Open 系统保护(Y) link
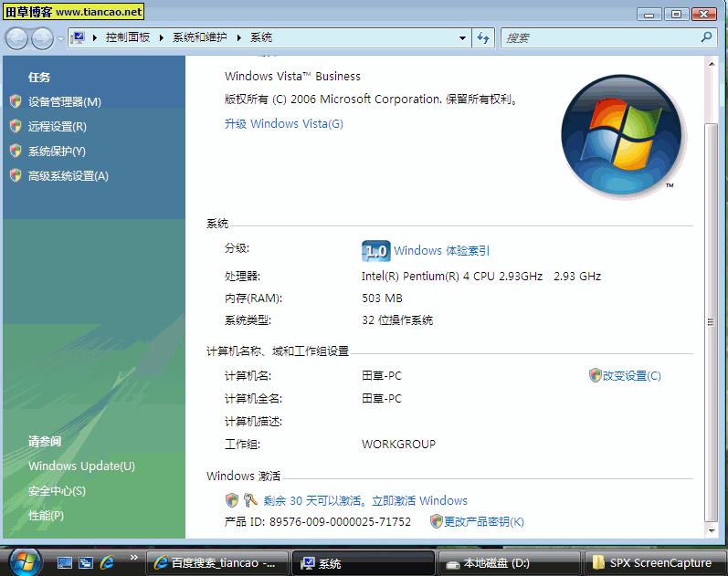Viewport: 728px width, 576px height. coord(57,151)
